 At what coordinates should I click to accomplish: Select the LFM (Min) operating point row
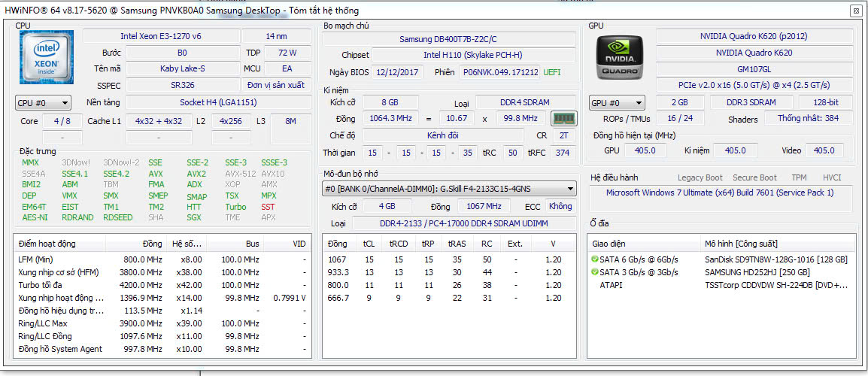click(x=161, y=259)
